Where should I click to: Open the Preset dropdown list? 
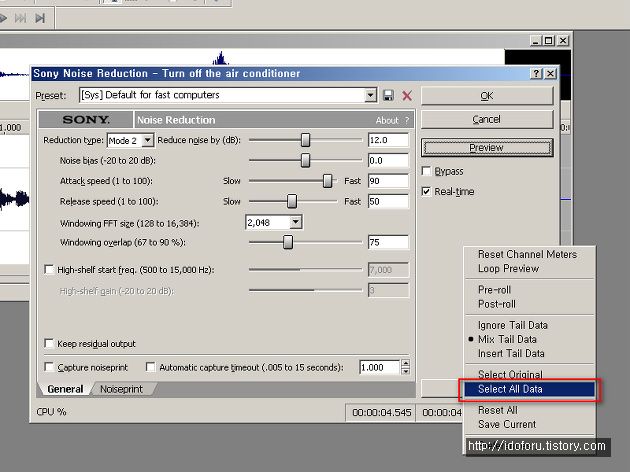[x=370, y=95]
